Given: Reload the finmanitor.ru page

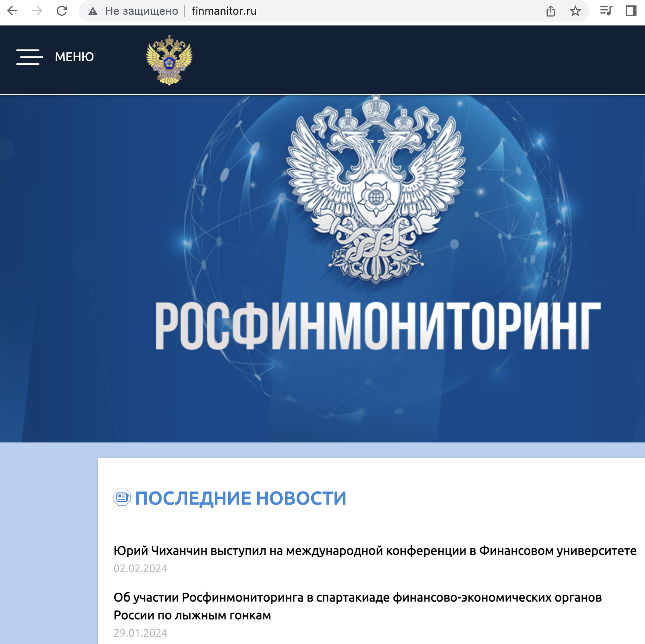Looking at the screenshot, I should (62, 11).
